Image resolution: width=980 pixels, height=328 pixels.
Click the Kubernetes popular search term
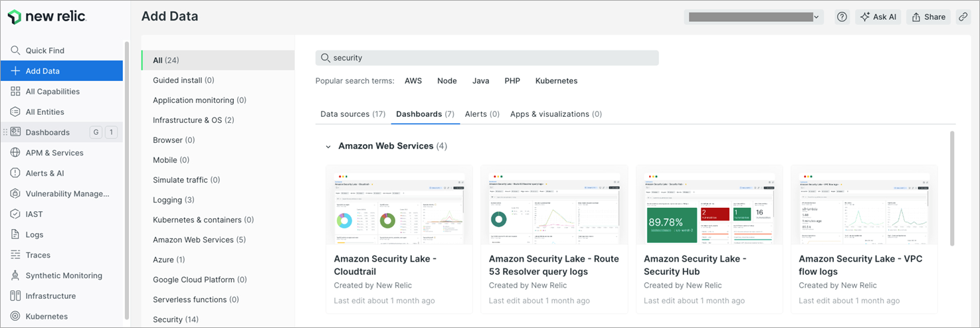tap(556, 81)
